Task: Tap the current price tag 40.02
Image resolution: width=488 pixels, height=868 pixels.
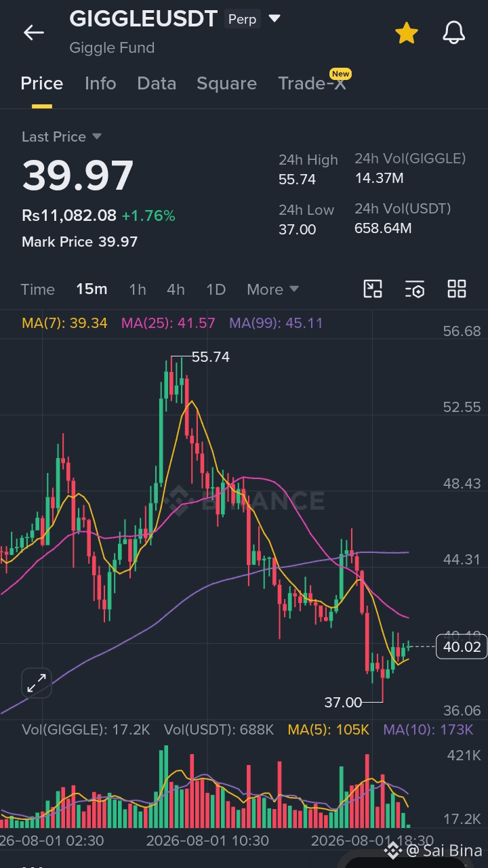Action: 462,647
